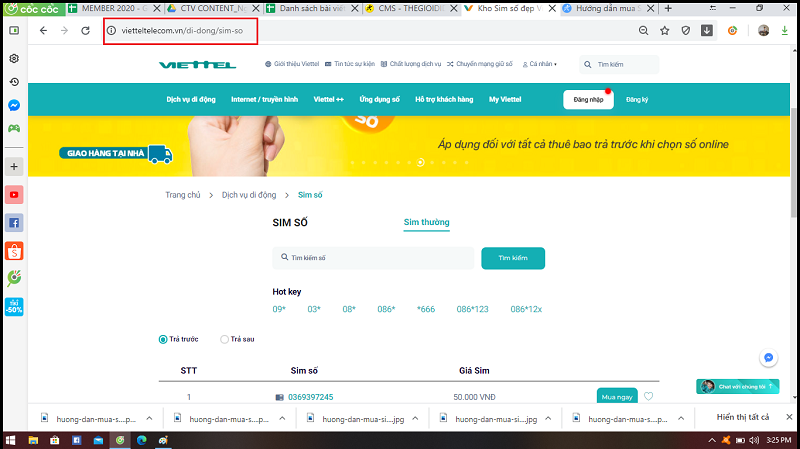Click Trang chủ breadcrumb

click(x=183, y=195)
